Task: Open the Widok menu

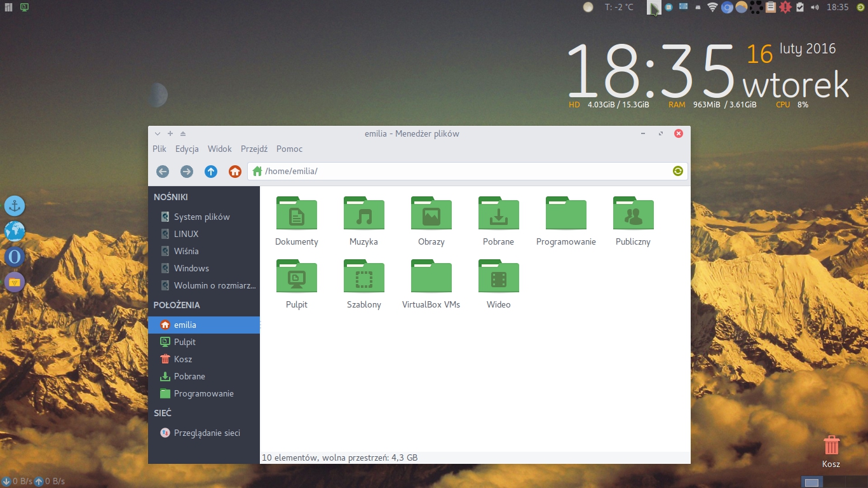Action: [x=220, y=149]
